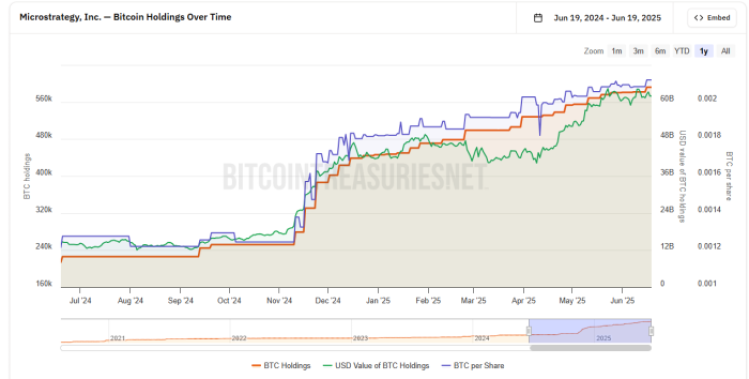This screenshot has width=749, height=379.
Task: Grab the left handle of the navigator range
Action: pos(529,331)
